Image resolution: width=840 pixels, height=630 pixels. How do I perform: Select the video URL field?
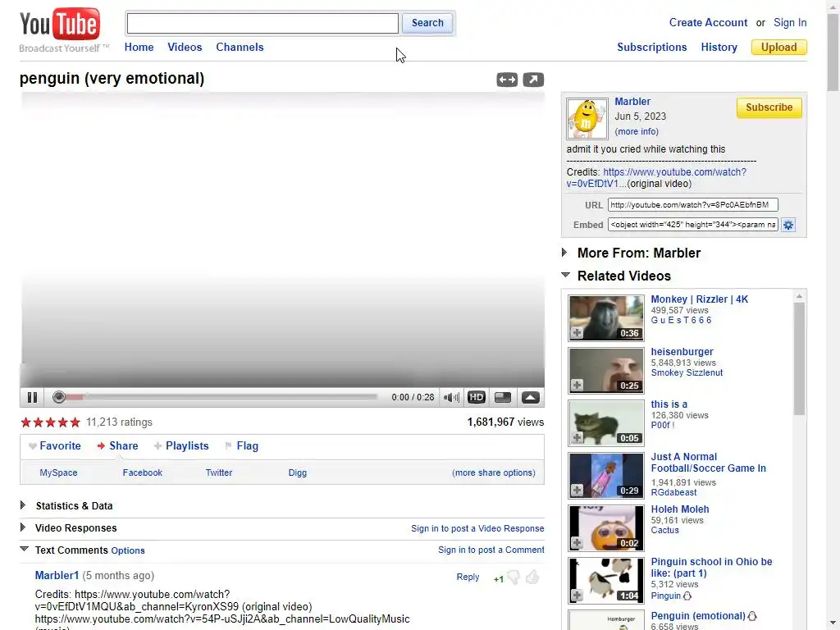pyautogui.click(x=692, y=204)
